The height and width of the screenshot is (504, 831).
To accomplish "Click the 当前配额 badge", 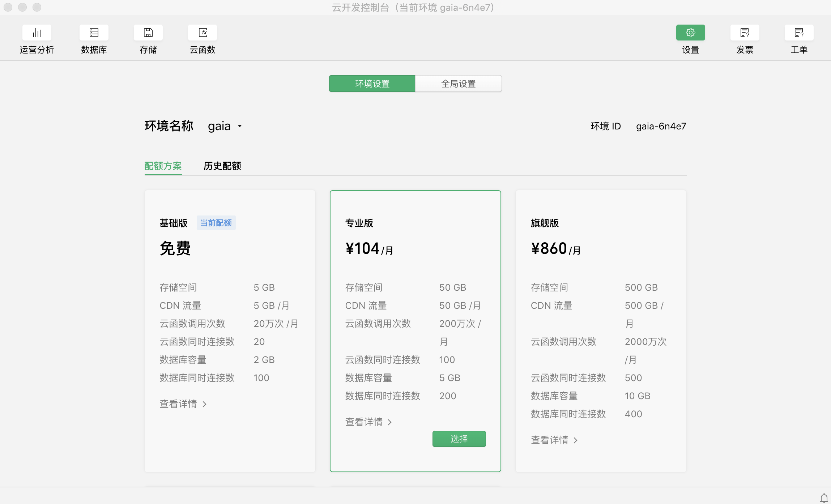I will (x=216, y=223).
